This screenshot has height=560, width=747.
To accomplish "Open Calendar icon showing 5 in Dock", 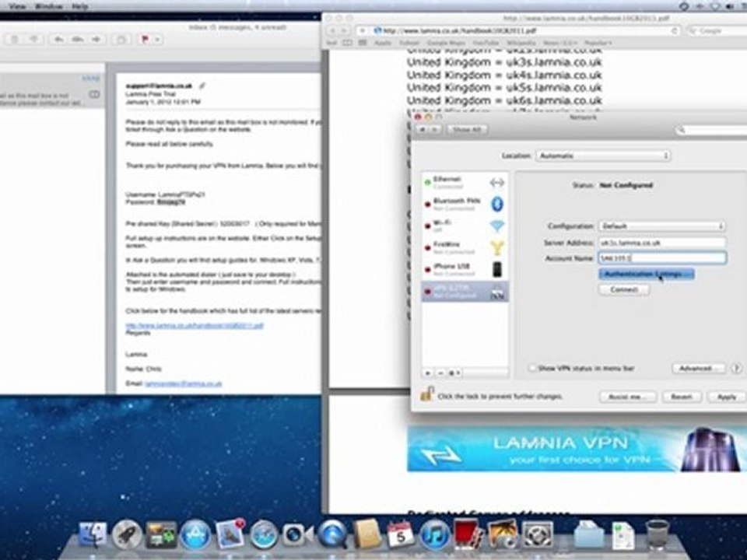I will tap(400, 534).
